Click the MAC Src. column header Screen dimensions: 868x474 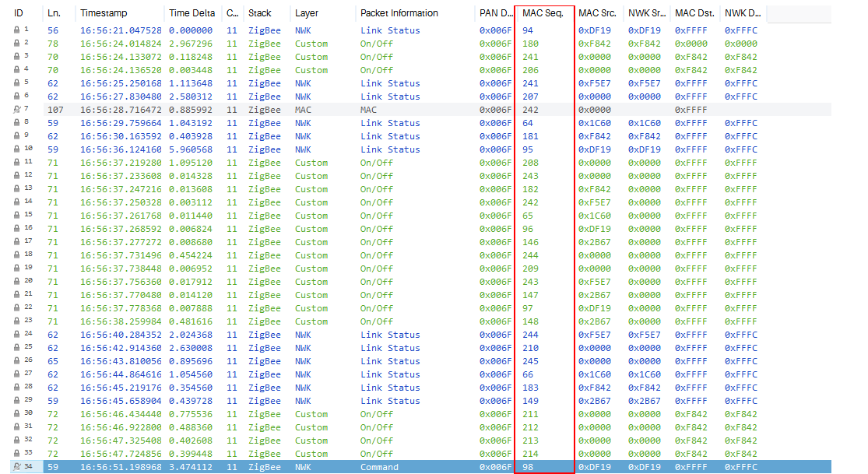(x=599, y=13)
